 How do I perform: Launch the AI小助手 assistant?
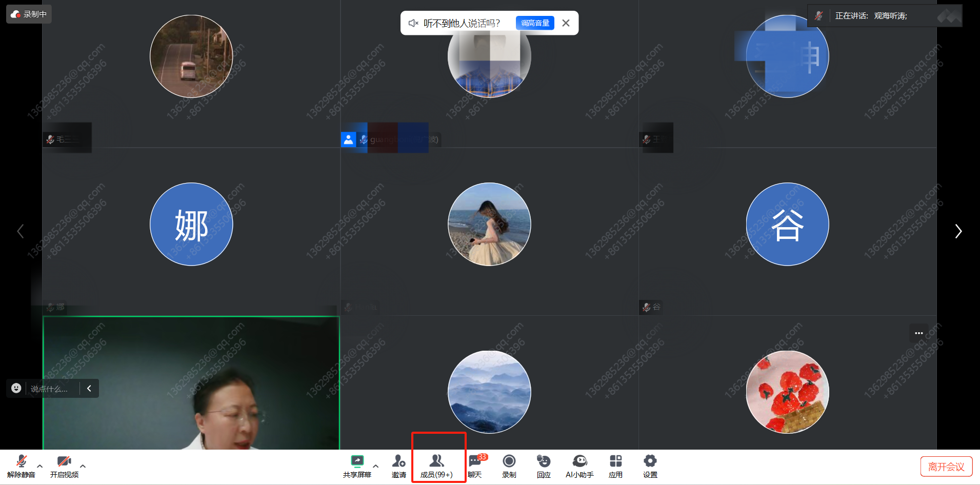pyautogui.click(x=579, y=466)
